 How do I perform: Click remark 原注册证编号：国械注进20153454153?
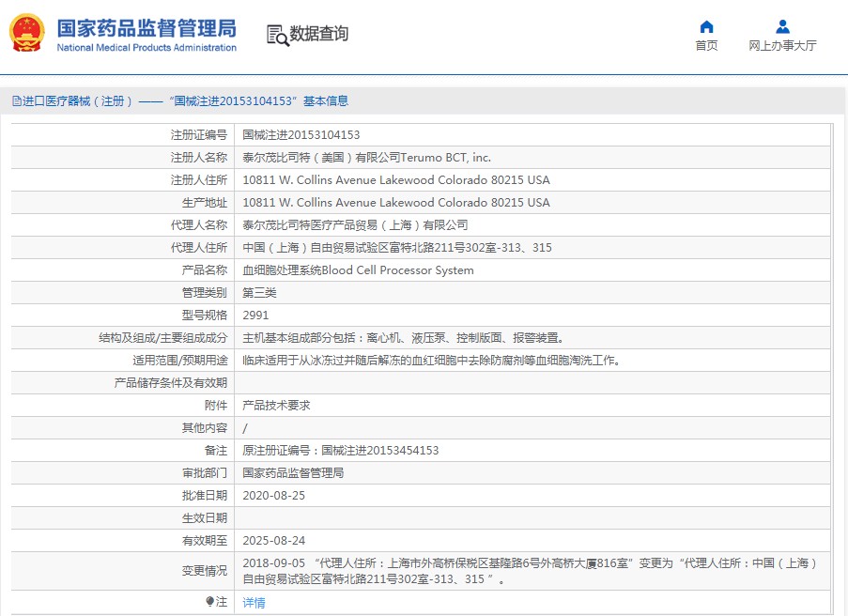[340, 451]
